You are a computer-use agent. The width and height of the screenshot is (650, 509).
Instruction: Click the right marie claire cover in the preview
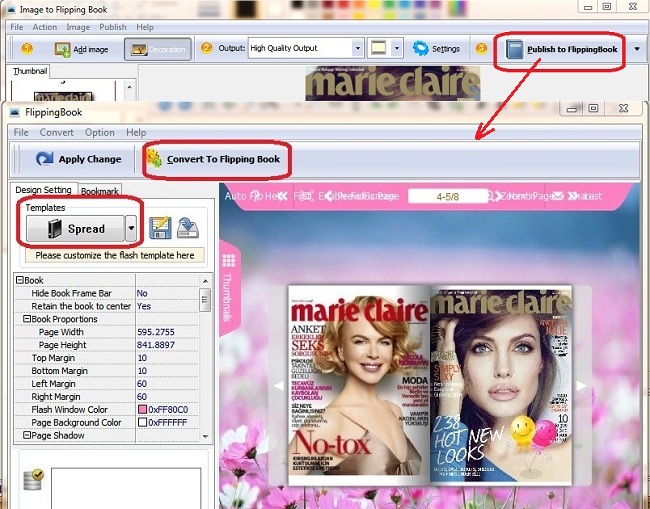[x=501, y=384]
